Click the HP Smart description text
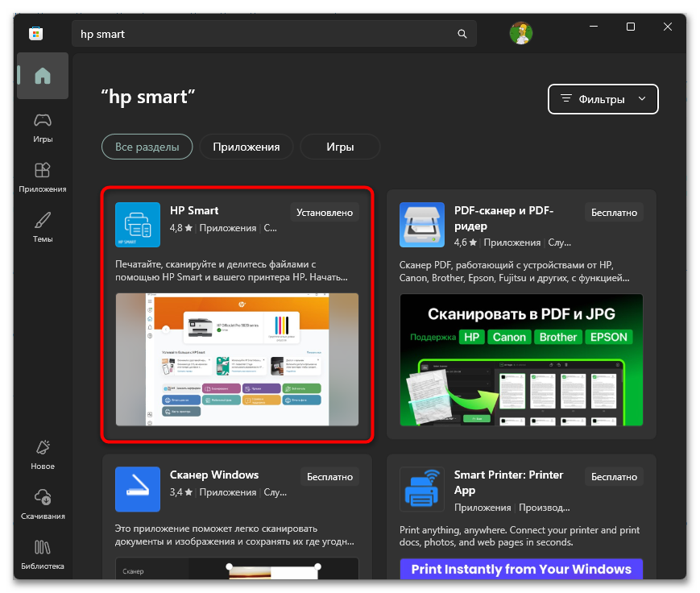Screen dimensions: 700x593 tap(231, 271)
